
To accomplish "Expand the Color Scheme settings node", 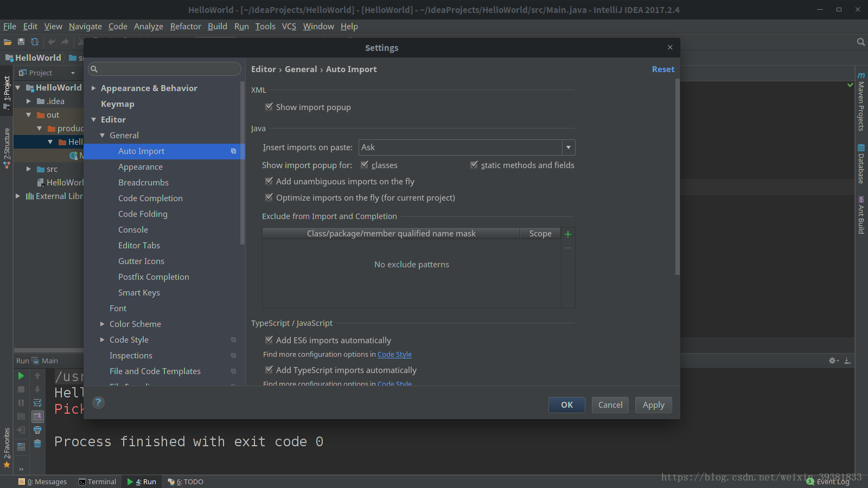I will [x=103, y=324].
